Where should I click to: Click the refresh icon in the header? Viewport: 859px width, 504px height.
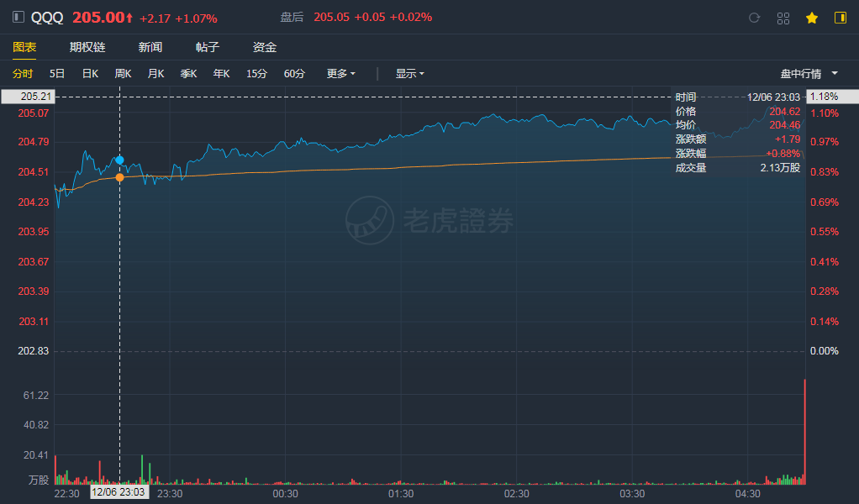[754, 18]
